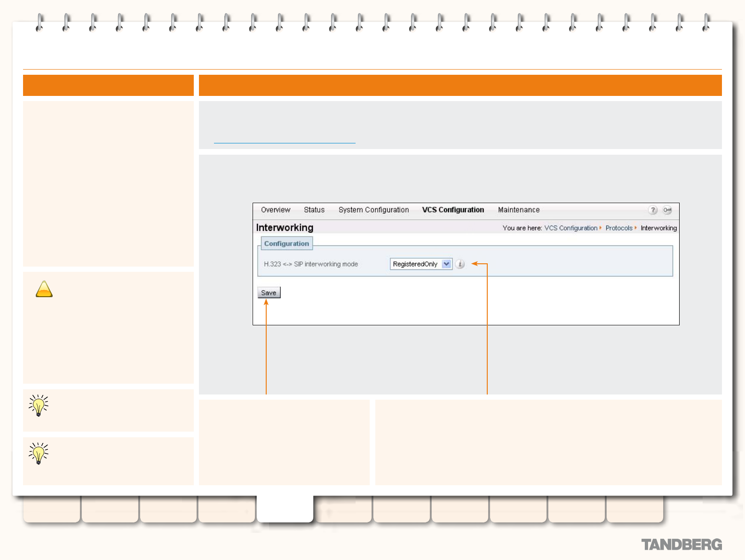745x560 pixels.
Task: Click the lower lightbulb tip icon
Action: click(x=39, y=453)
